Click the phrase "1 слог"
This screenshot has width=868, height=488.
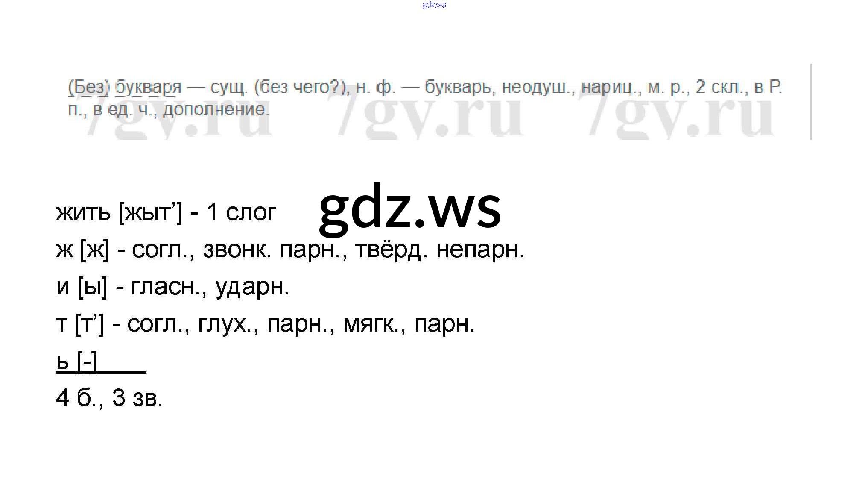point(241,212)
